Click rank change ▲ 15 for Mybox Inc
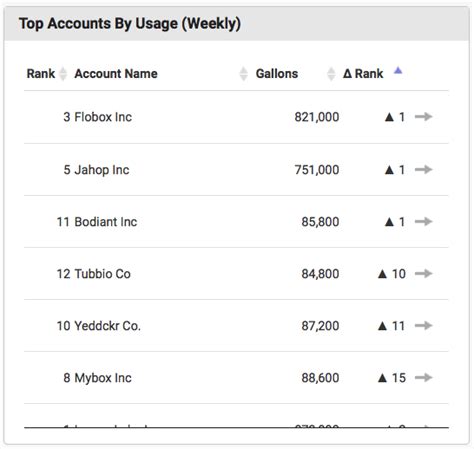 coord(392,378)
